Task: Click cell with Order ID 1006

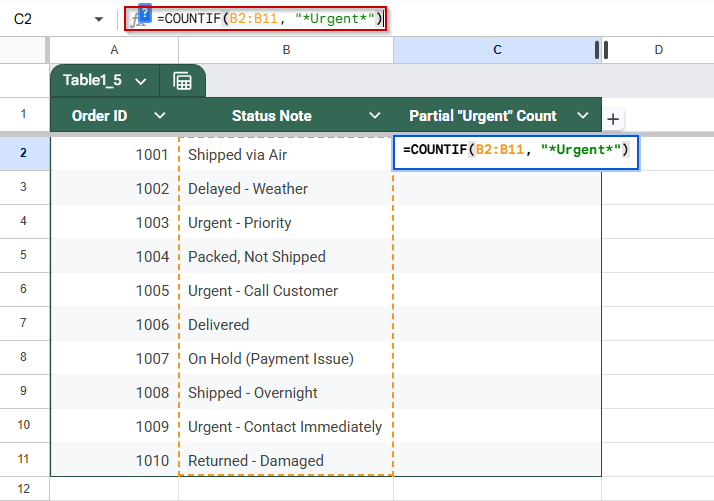Action: 114,324
